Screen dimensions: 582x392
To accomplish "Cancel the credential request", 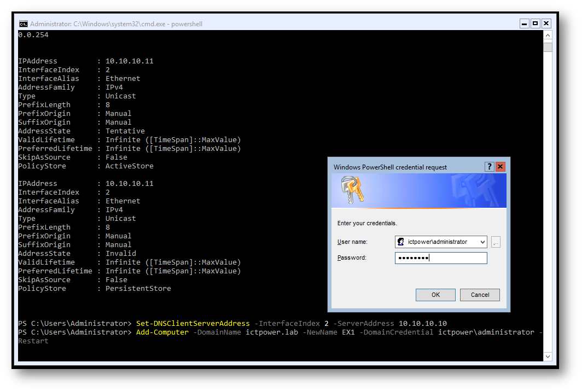I will pos(480,295).
